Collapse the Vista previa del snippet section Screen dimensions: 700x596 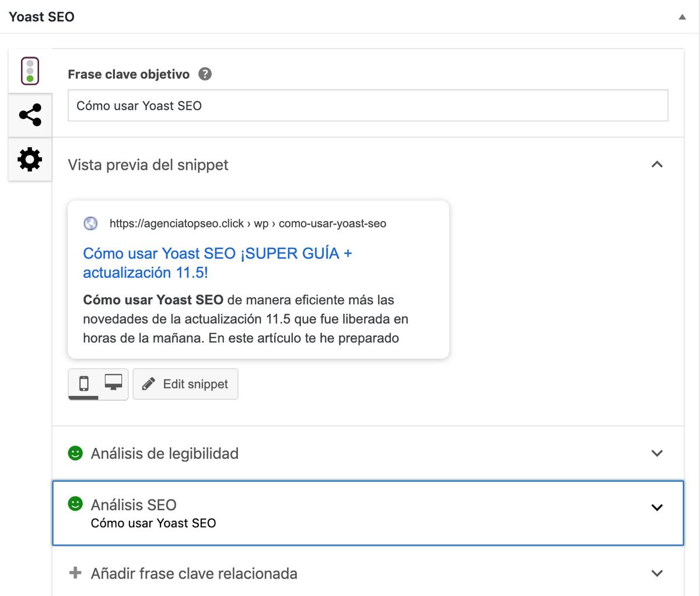click(x=657, y=164)
